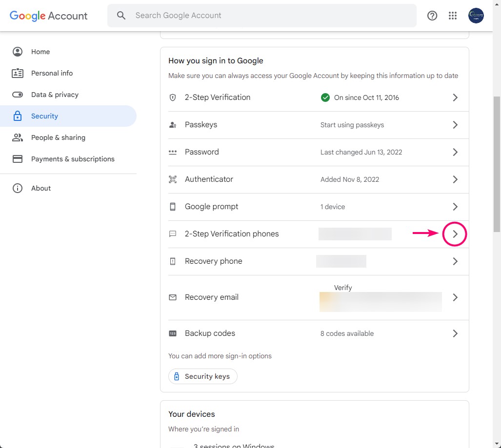
Task: Click 'On since Oct 11, 2016' text
Action: tap(366, 97)
